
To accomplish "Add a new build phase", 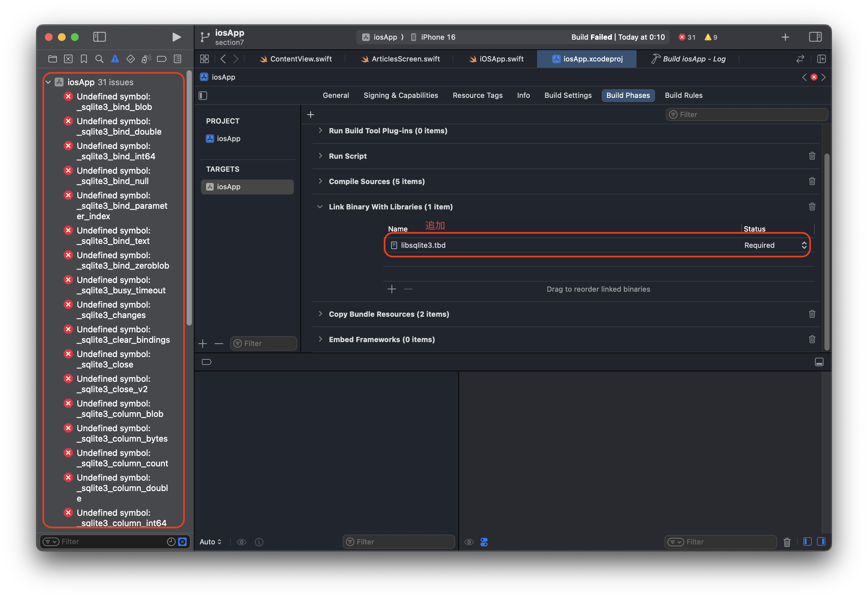I will [x=310, y=115].
